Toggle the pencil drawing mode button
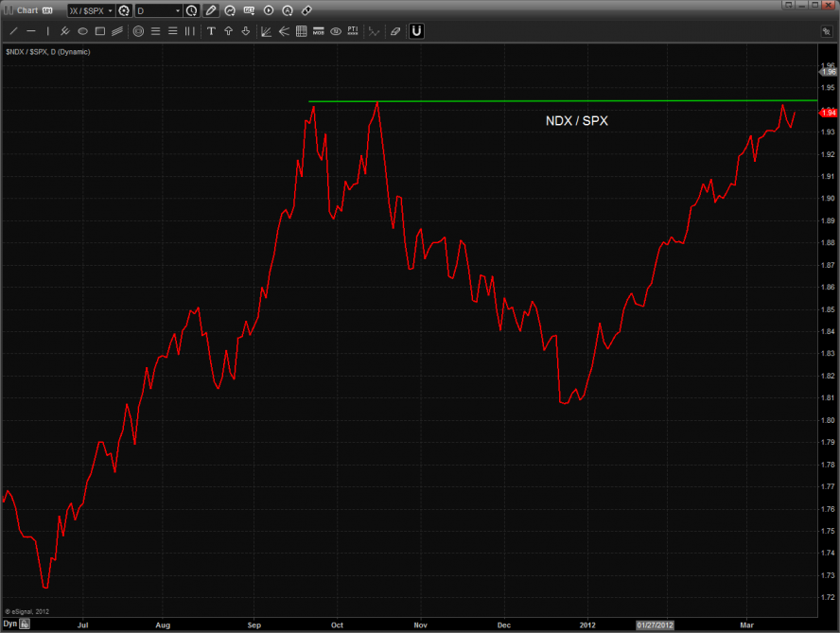This screenshot has height=633, width=840. tap(211, 10)
